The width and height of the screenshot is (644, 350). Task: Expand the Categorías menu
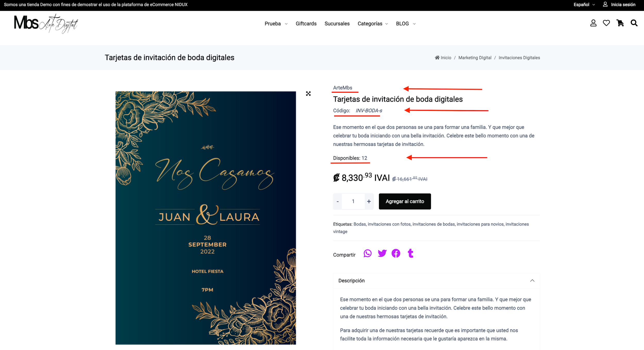tap(373, 24)
